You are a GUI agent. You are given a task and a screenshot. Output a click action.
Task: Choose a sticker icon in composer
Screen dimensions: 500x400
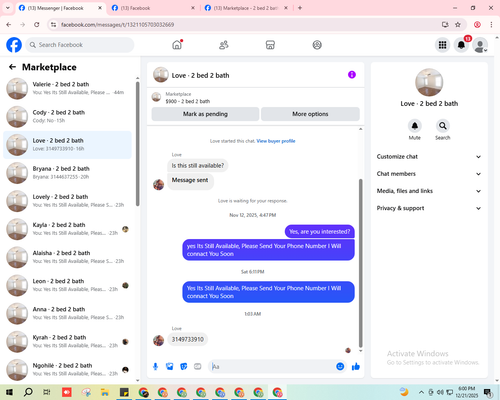(x=184, y=367)
